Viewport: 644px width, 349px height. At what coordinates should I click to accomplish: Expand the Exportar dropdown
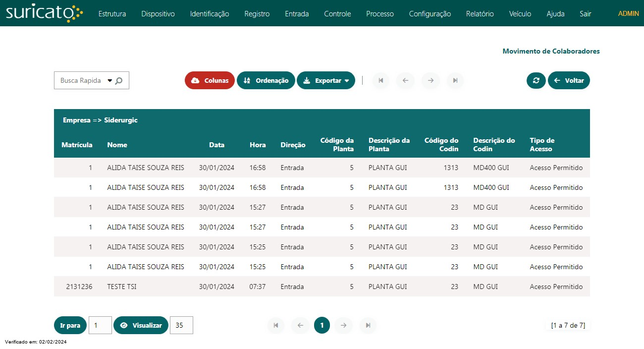tap(326, 80)
